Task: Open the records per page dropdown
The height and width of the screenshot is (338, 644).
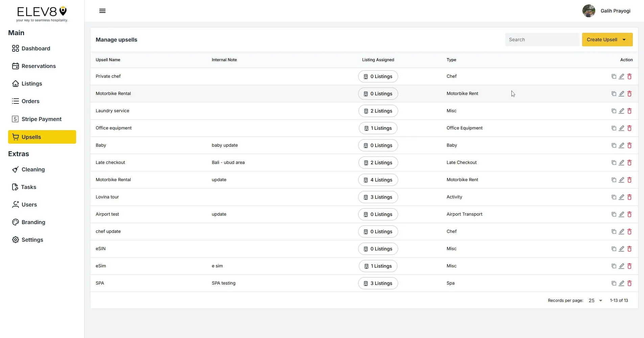Action: click(x=595, y=300)
